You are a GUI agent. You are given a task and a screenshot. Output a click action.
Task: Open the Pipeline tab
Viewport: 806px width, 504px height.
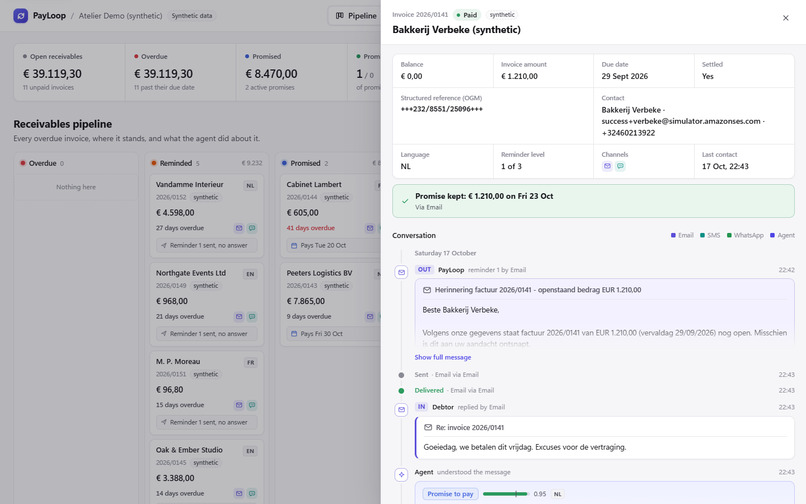point(356,16)
